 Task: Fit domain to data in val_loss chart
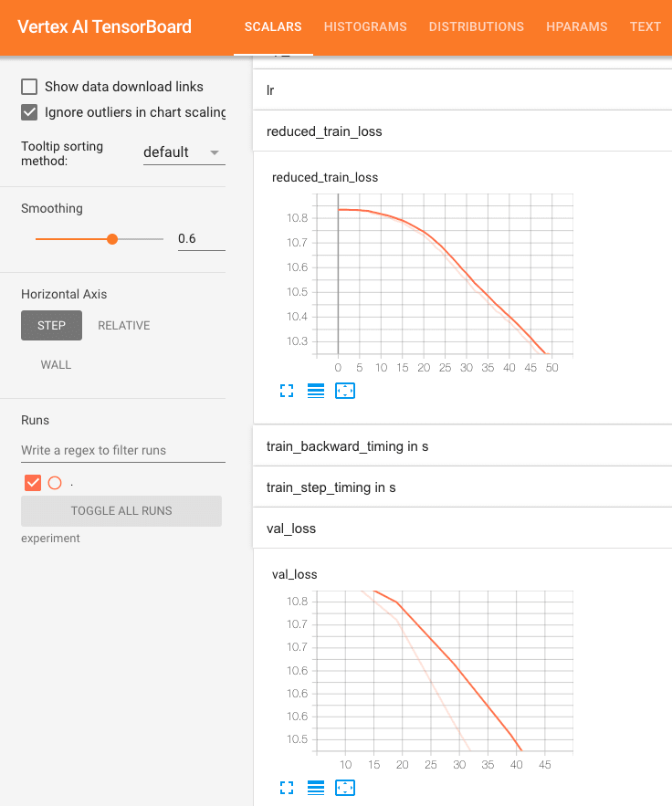(x=345, y=788)
